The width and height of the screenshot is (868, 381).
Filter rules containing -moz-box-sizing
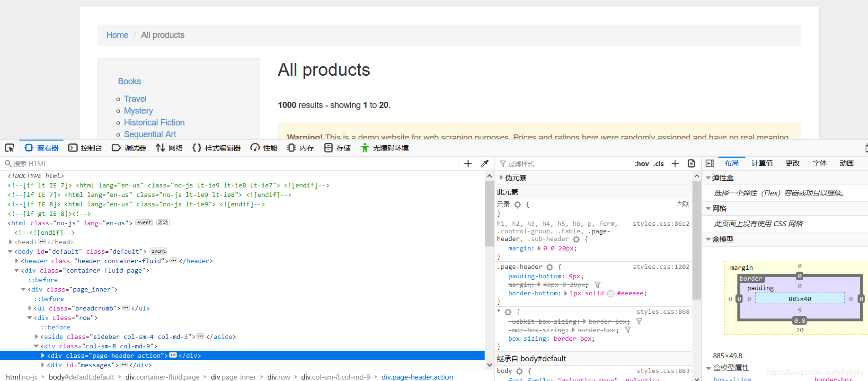tap(628, 330)
